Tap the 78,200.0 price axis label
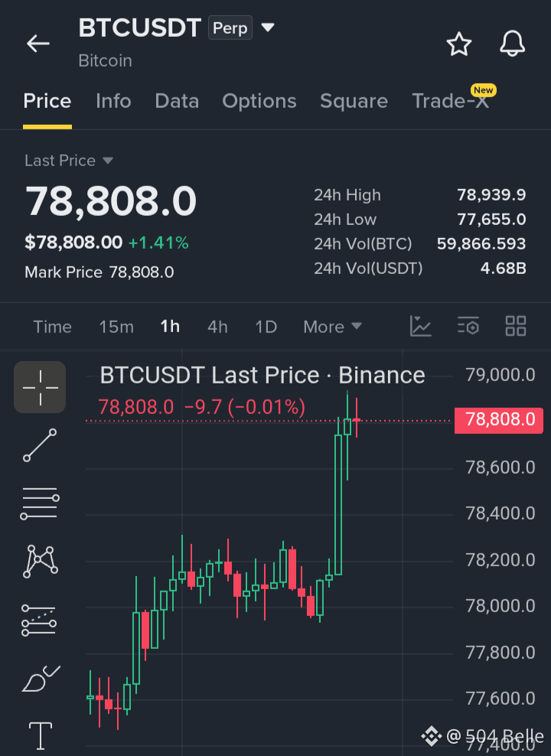 [500, 560]
